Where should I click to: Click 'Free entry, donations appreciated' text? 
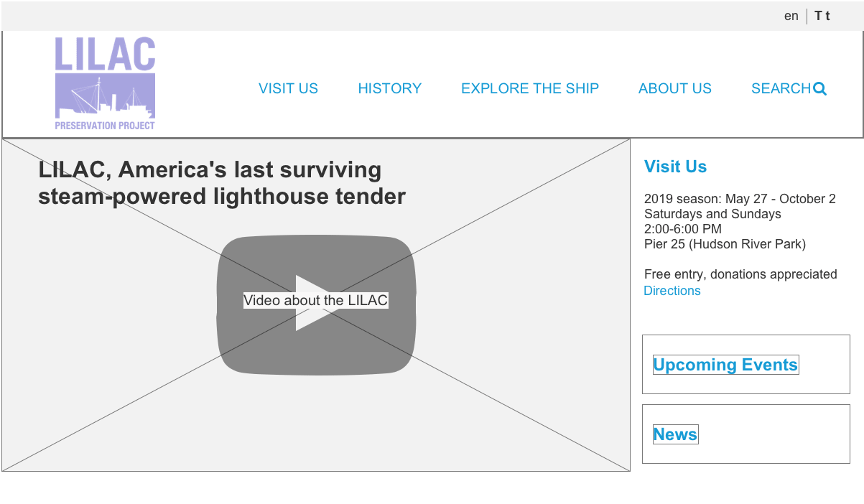point(740,274)
